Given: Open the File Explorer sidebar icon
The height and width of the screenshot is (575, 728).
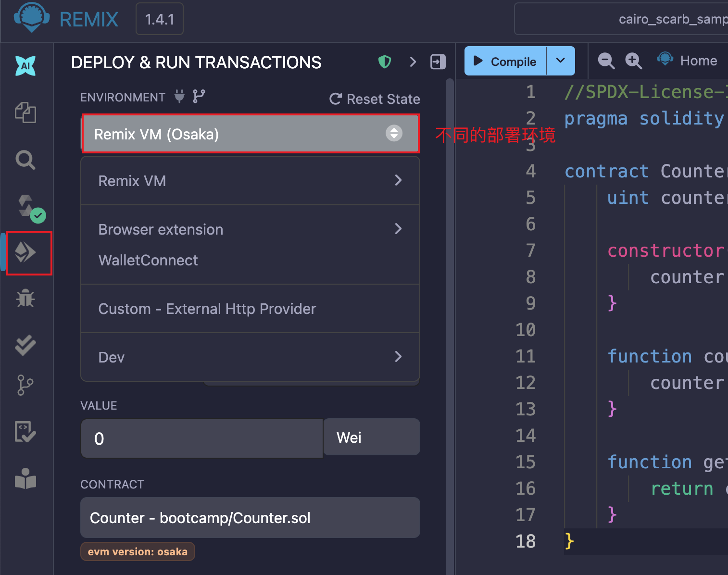Looking at the screenshot, I should click(x=25, y=112).
